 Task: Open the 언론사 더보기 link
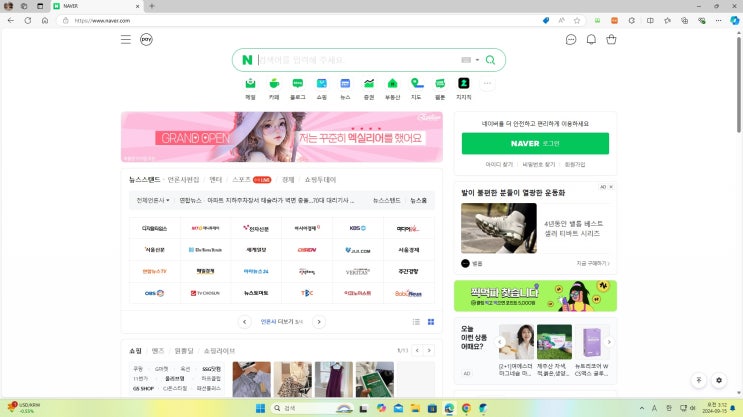pyautogui.click(x=281, y=322)
